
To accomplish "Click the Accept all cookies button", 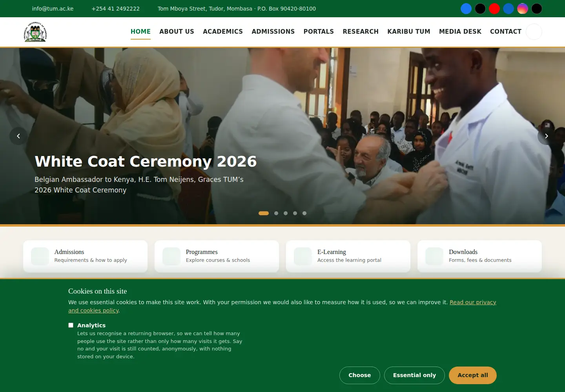I will pyautogui.click(x=473, y=375).
